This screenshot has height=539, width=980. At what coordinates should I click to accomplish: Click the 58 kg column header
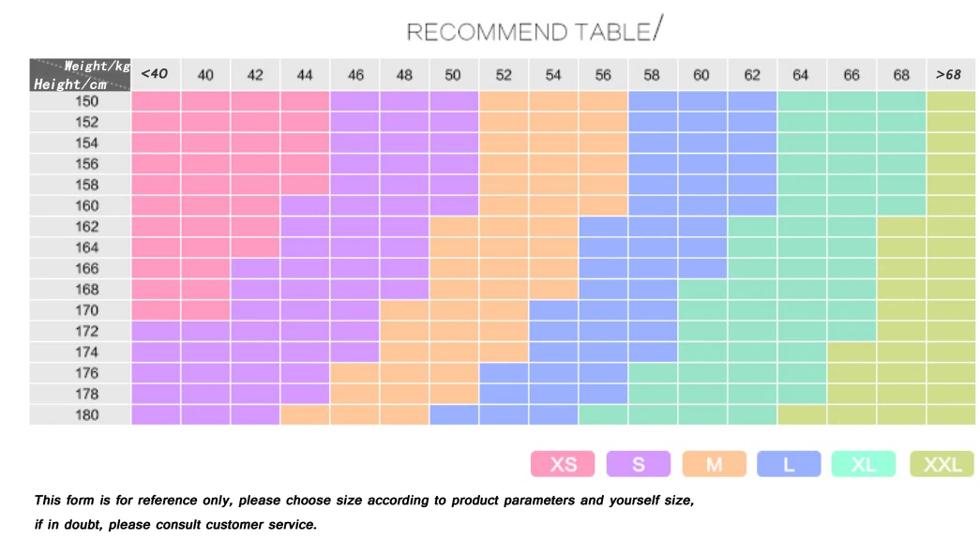pos(653,75)
